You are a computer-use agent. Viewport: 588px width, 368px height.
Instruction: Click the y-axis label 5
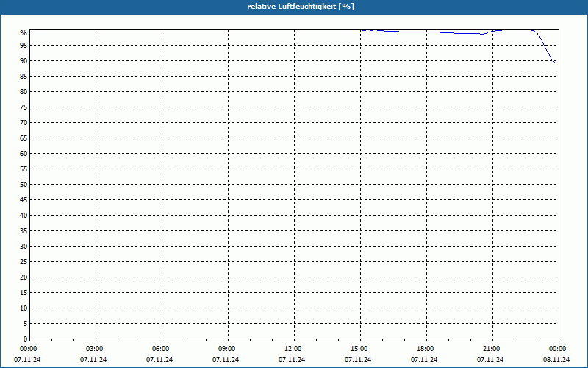point(25,324)
